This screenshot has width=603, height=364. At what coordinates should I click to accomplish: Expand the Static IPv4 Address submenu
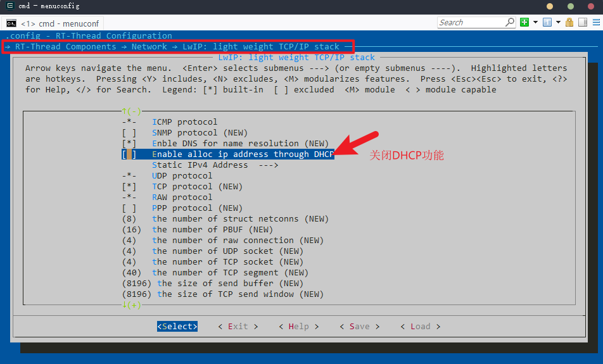(215, 165)
